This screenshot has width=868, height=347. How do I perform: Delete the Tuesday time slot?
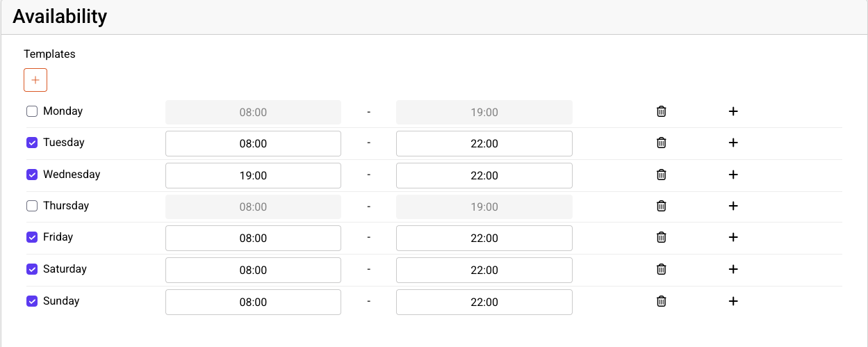662,143
